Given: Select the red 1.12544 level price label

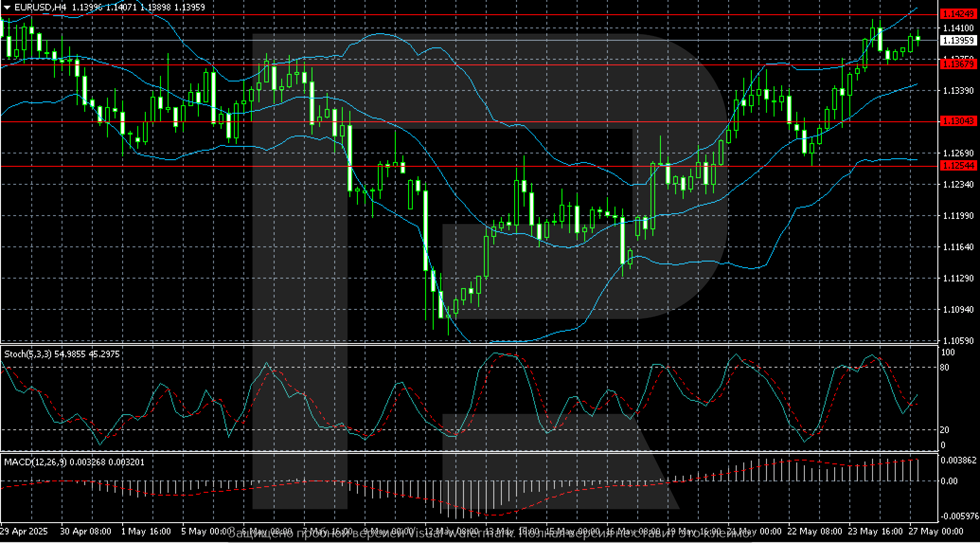Looking at the screenshot, I should coord(958,166).
